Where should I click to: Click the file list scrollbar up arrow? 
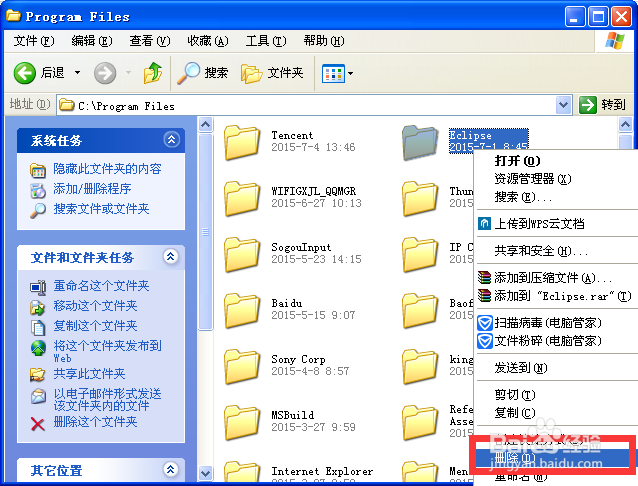click(x=625, y=125)
